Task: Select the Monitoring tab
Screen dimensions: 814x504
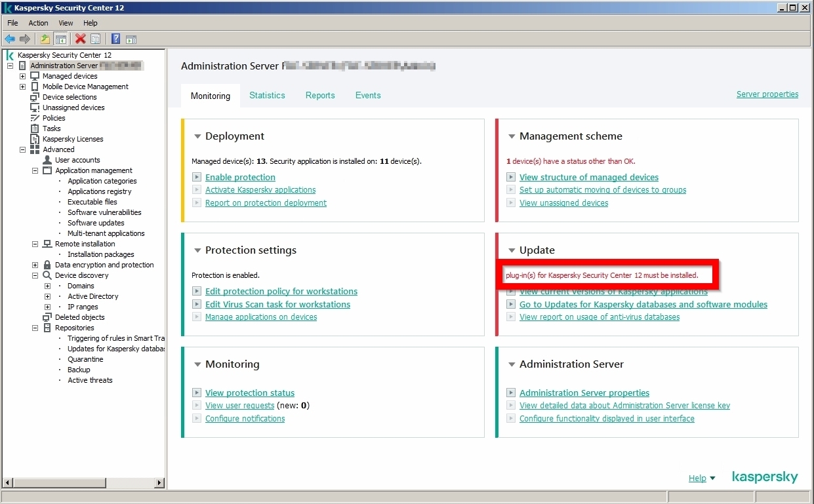Action: tap(211, 96)
